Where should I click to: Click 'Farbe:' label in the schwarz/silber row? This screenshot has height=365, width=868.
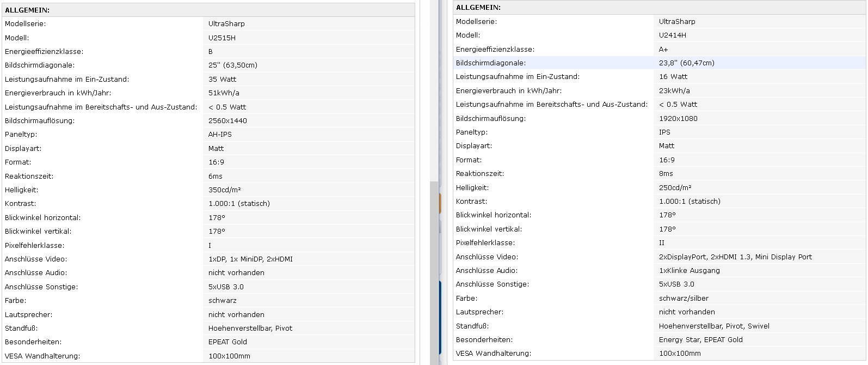(x=467, y=298)
